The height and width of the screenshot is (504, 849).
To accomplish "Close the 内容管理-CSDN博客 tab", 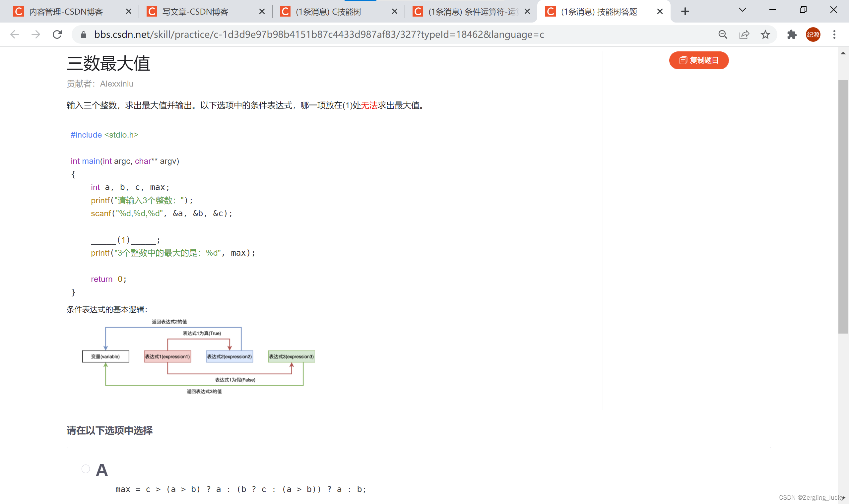I will tap(129, 12).
